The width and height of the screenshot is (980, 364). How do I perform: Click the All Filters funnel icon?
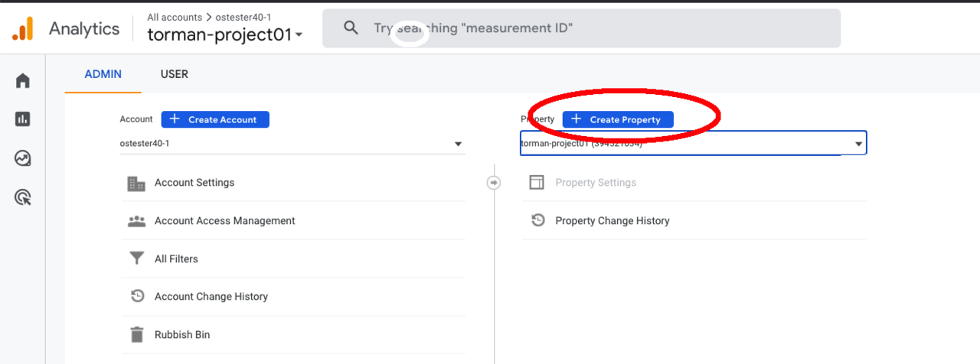tap(136, 259)
